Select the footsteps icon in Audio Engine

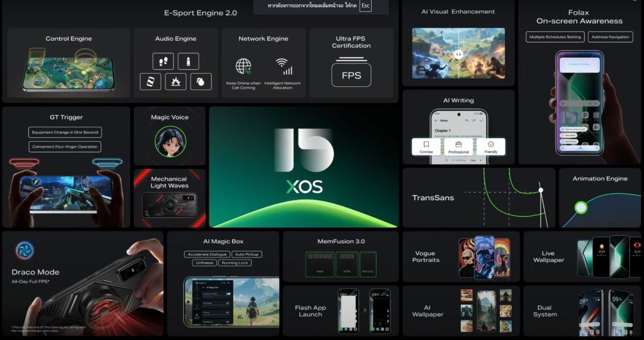tap(163, 61)
